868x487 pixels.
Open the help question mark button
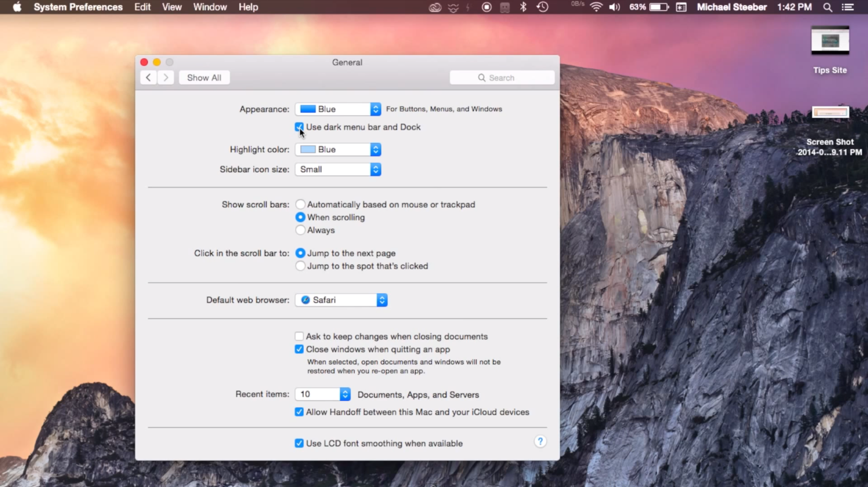point(540,442)
